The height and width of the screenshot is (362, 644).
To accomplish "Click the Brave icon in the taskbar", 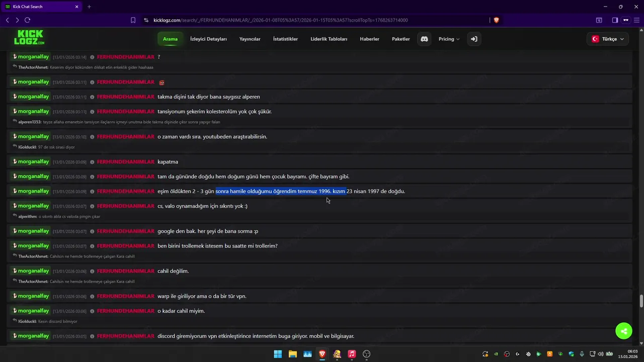I will coord(322,354).
